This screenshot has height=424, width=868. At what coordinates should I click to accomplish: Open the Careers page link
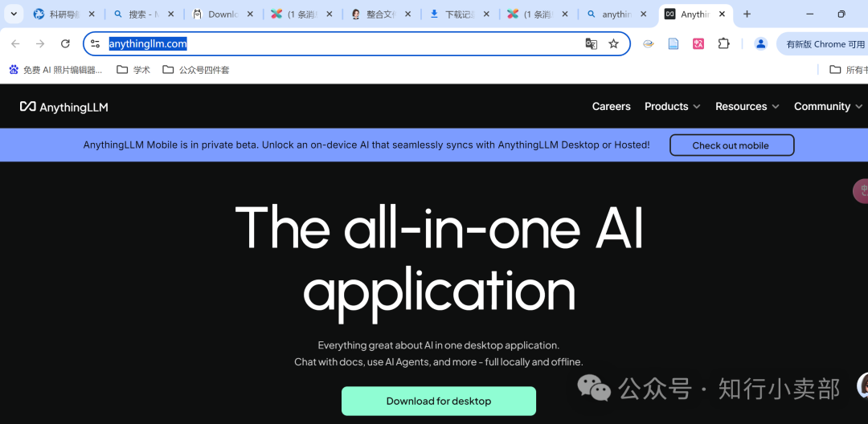pyautogui.click(x=611, y=106)
